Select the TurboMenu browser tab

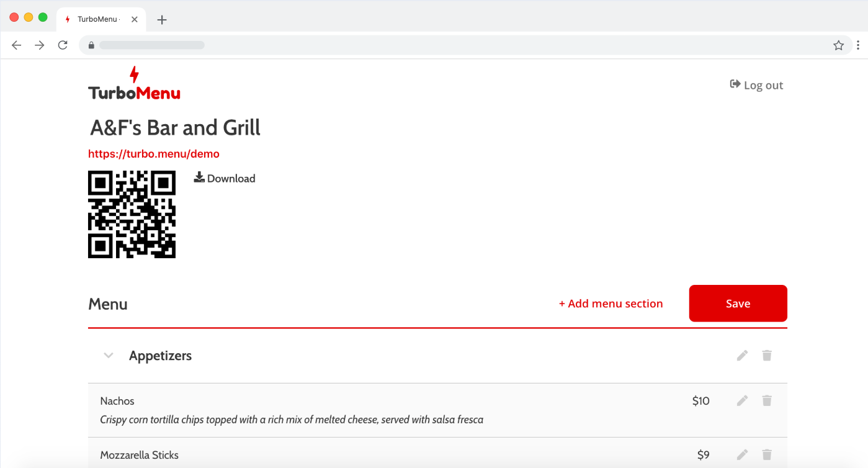pyautogui.click(x=96, y=19)
